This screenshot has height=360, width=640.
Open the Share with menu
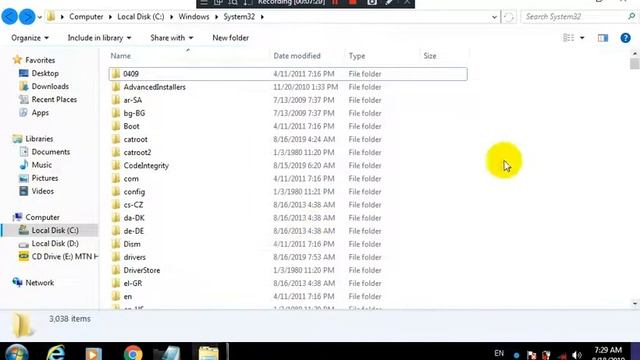pyautogui.click(x=171, y=38)
